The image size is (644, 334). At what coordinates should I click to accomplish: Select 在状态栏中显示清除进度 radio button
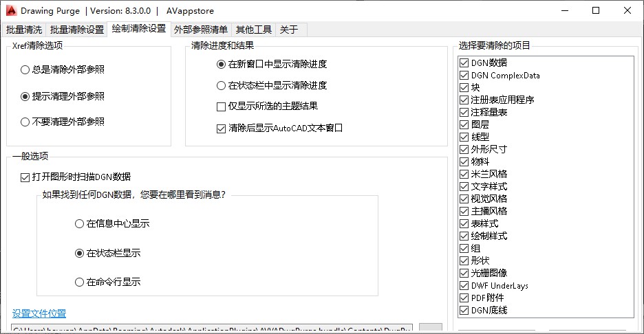(x=221, y=86)
